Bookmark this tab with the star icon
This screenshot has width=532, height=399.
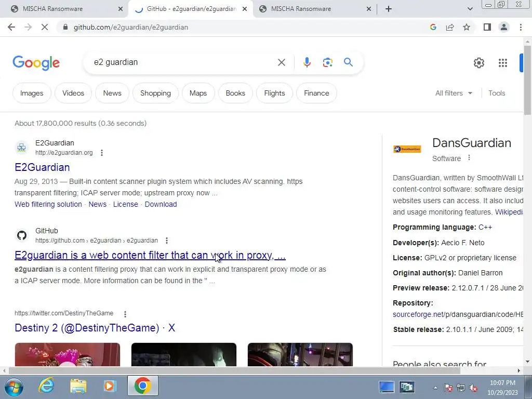coord(467,27)
